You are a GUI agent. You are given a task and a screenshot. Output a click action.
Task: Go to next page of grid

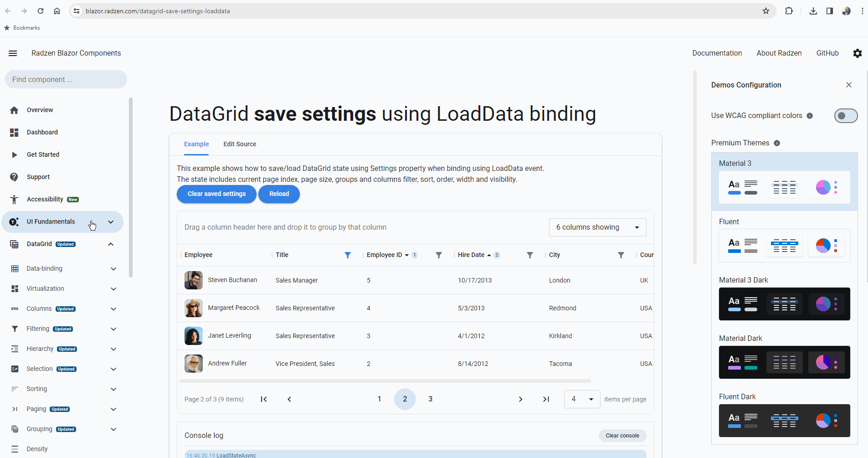pyautogui.click(x=520, y=399)
